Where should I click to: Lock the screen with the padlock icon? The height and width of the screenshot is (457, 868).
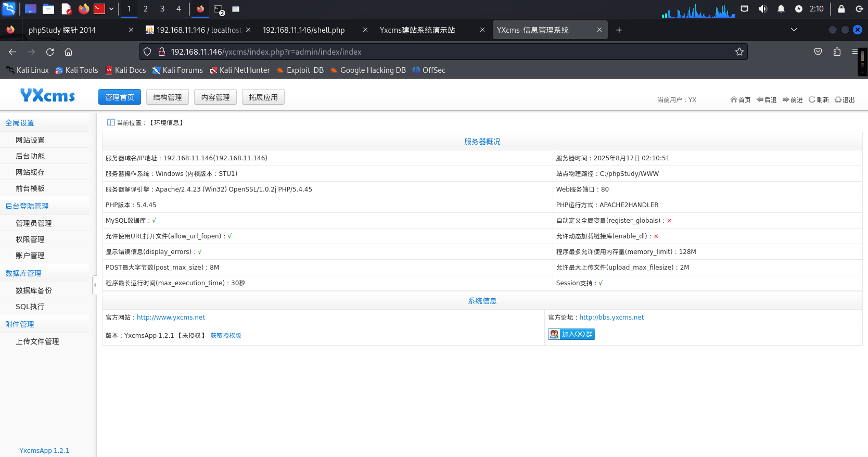click(841, 9)
